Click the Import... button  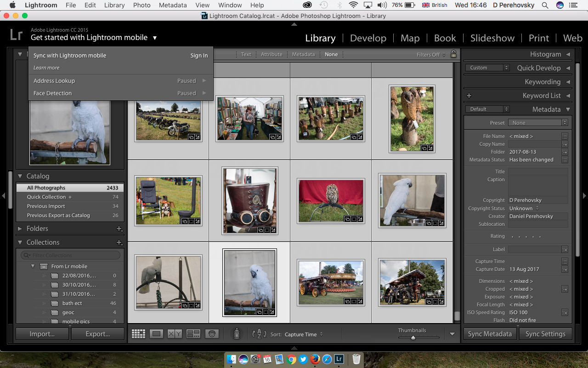(x=42, y=334)
